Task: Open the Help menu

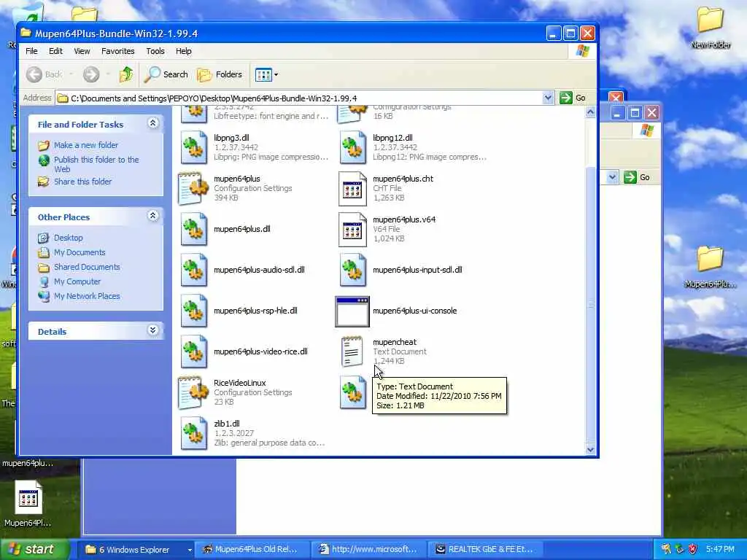Action: pyautogui.click(x=183, y=51)
